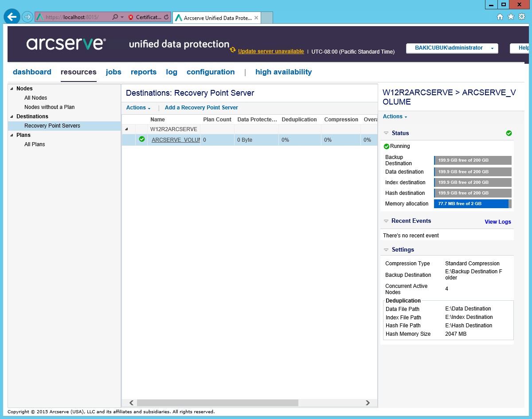532x419 pixels.
Task: Collapse the W12R2ARCSERVE server row
Action: 126,129
